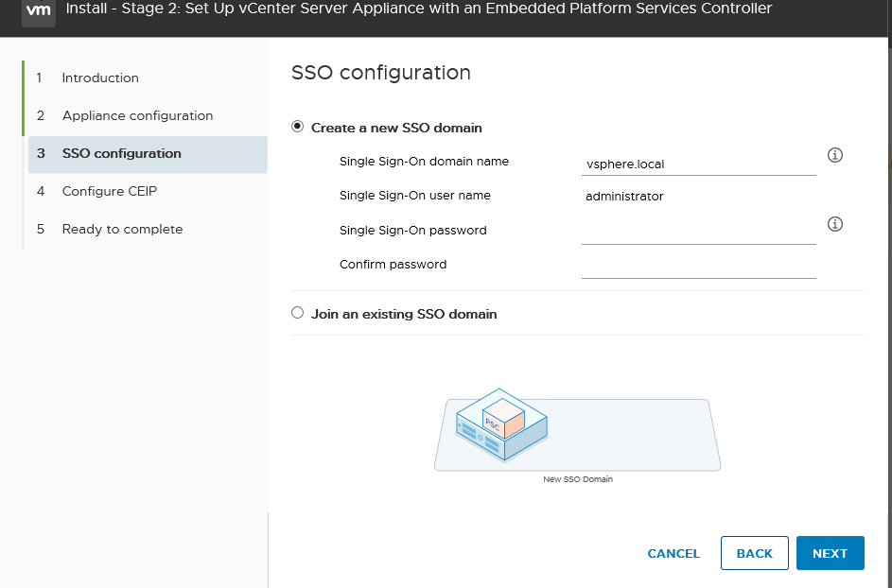Screen dimensions: 892x588
Task: Open info icon beside SSO domain name
Action: (834, 155)
